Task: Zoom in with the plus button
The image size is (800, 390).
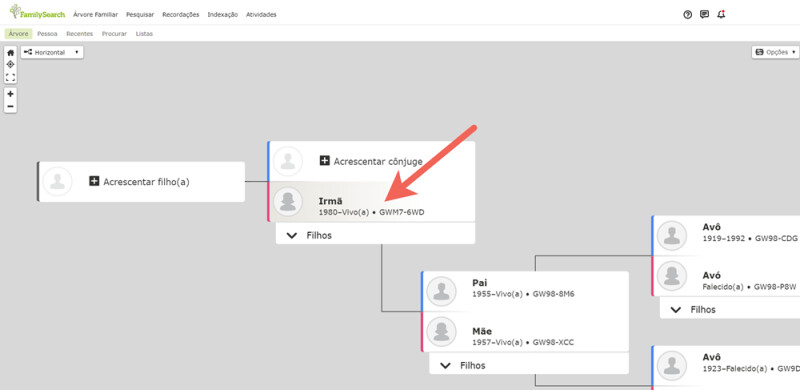Action: [11, 94]
